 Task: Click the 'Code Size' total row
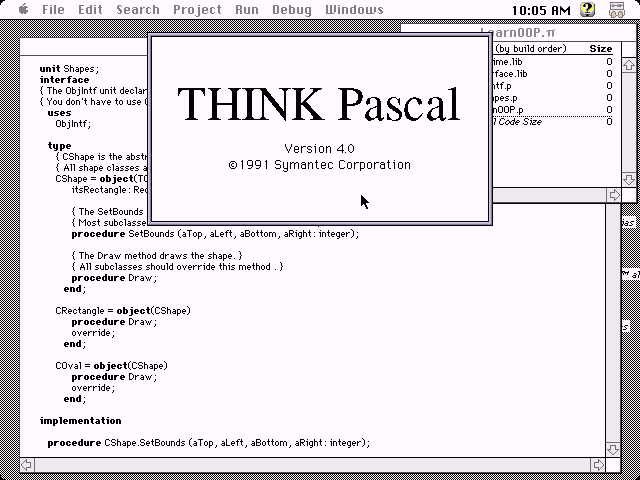coord(554,122)
